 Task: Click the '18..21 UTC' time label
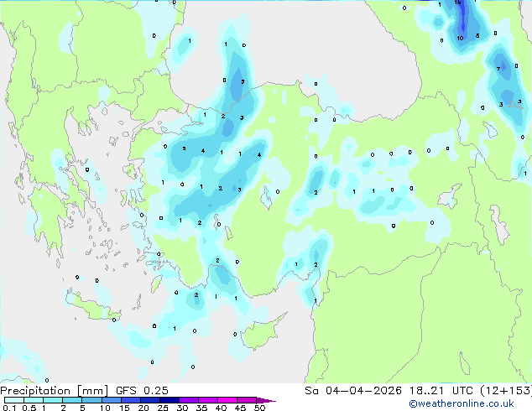[441, 391]
